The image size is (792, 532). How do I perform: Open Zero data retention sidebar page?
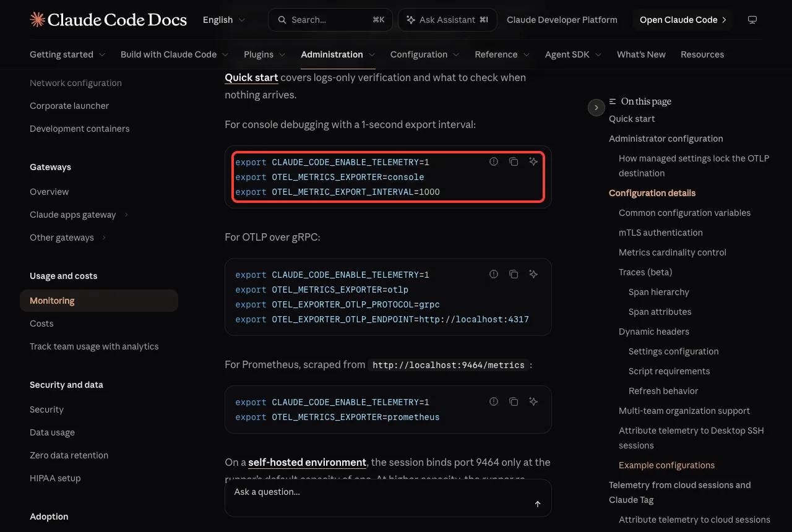tap(69, 455)
